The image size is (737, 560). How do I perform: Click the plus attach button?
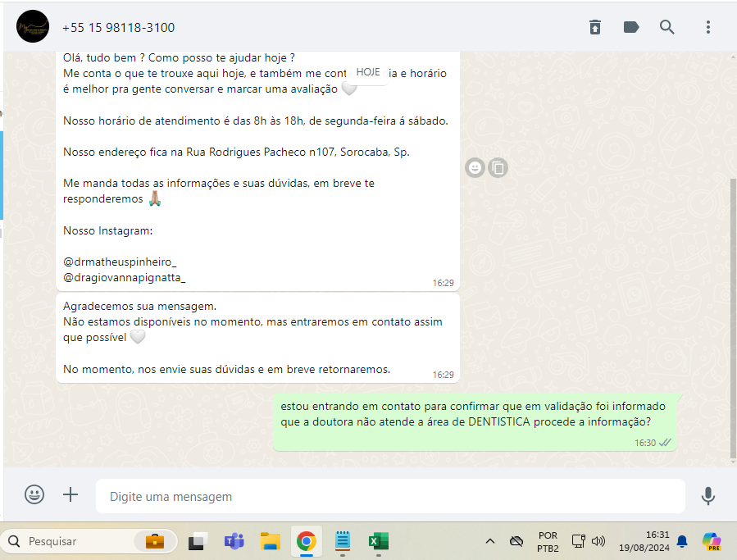(71, 494)
